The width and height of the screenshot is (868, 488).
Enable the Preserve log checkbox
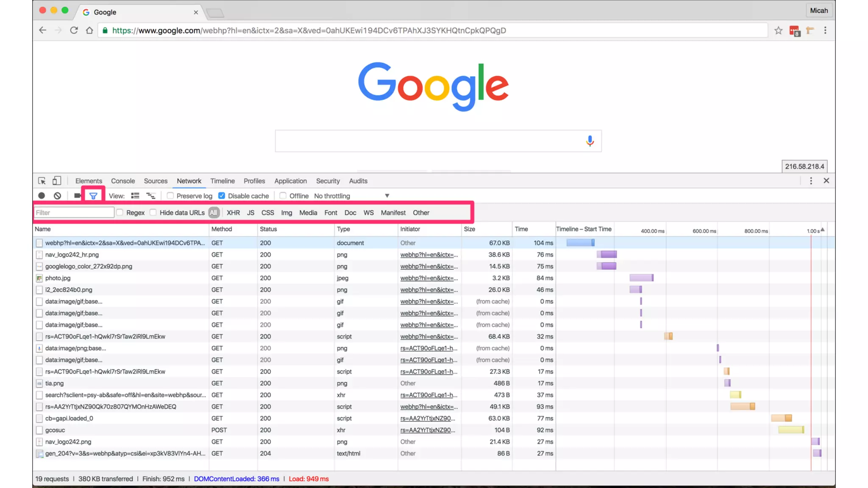pyautogui.click(x=170, y=196)
